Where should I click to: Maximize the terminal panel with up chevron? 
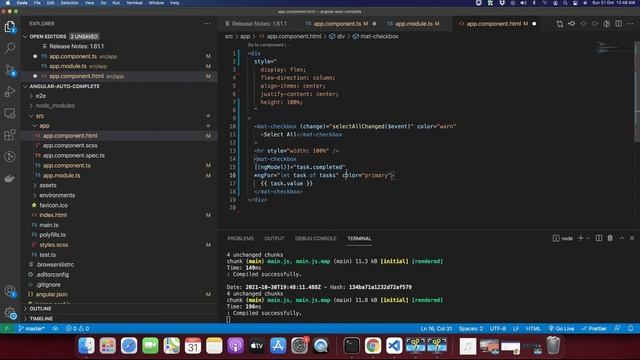(x=622, y=238)
